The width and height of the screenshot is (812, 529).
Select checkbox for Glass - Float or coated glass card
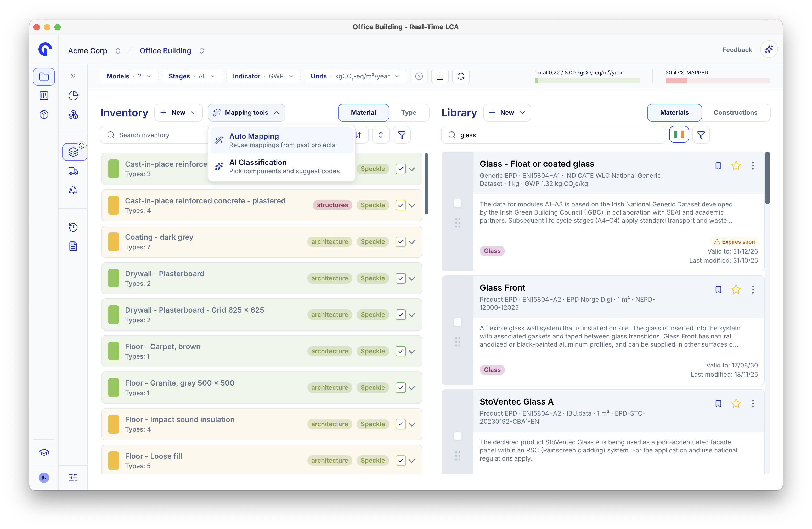coord(458,203)
